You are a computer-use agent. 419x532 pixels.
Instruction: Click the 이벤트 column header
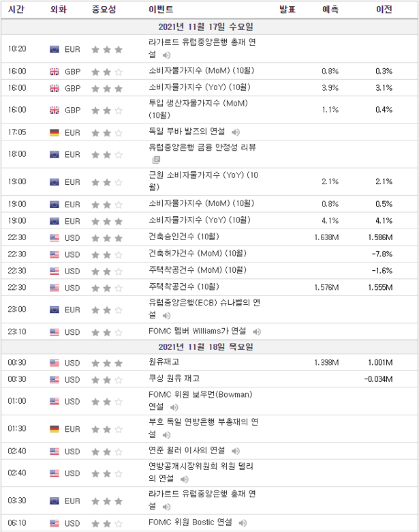[161, 9]
